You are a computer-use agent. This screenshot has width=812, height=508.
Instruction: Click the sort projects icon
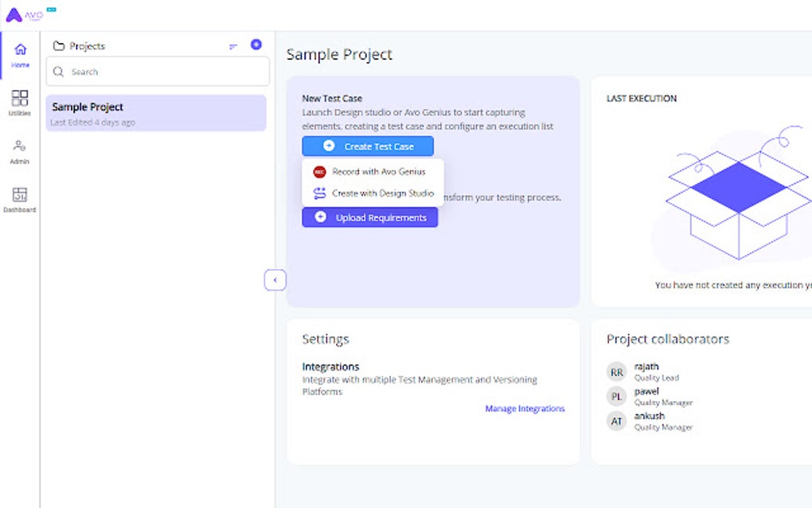tap(233, 46)
